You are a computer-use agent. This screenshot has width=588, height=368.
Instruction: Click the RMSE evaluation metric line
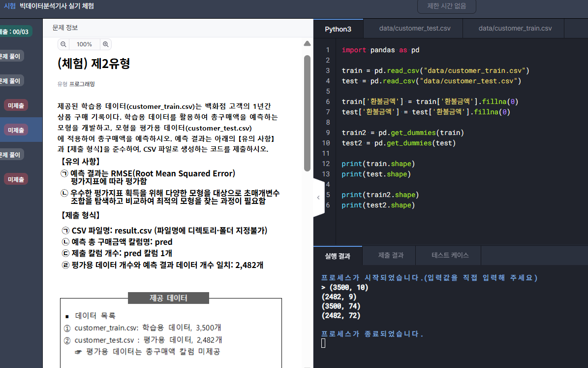coord(148,177)
